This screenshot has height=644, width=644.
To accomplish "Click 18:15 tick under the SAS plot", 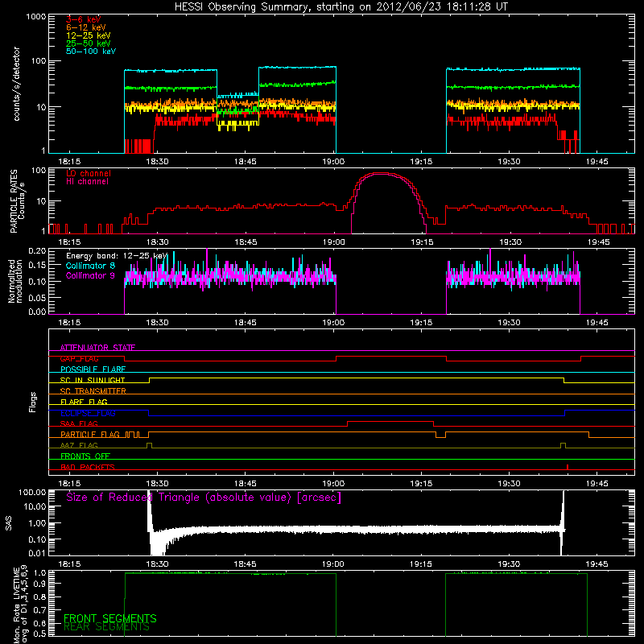I will pyautogui.click(x=69, y=564).
